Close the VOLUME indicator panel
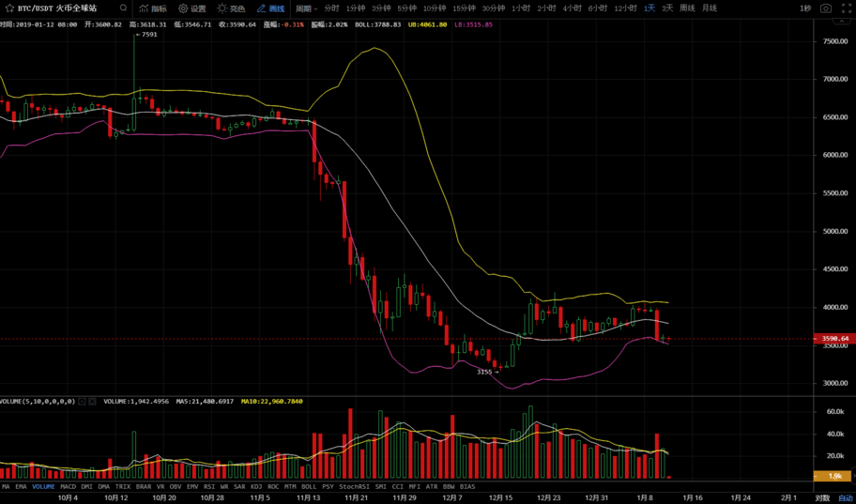 94,401
